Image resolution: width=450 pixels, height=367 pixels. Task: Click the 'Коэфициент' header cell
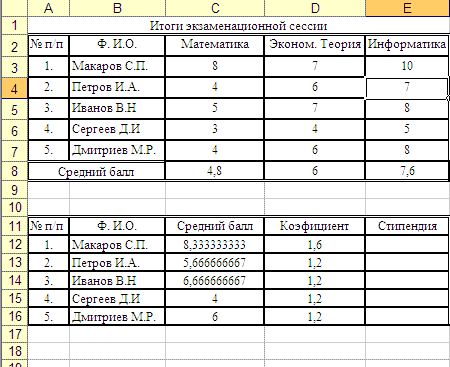tap(315, 226)
